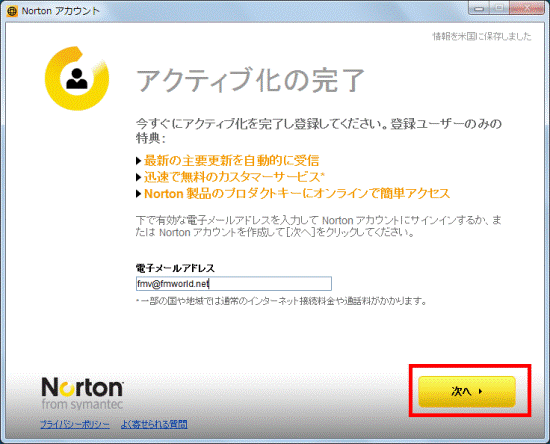550x444 pixels.
Task: Open the プライバシーポリシー link
Action: pos(75,424)
